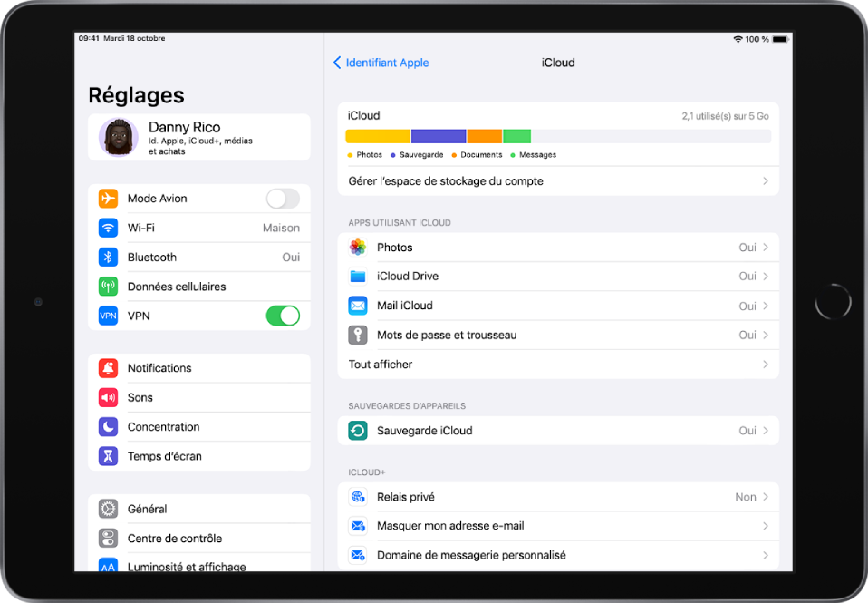Enable Mode Avion
Screen dimensions: 868x603
click(x=284, y=198)
